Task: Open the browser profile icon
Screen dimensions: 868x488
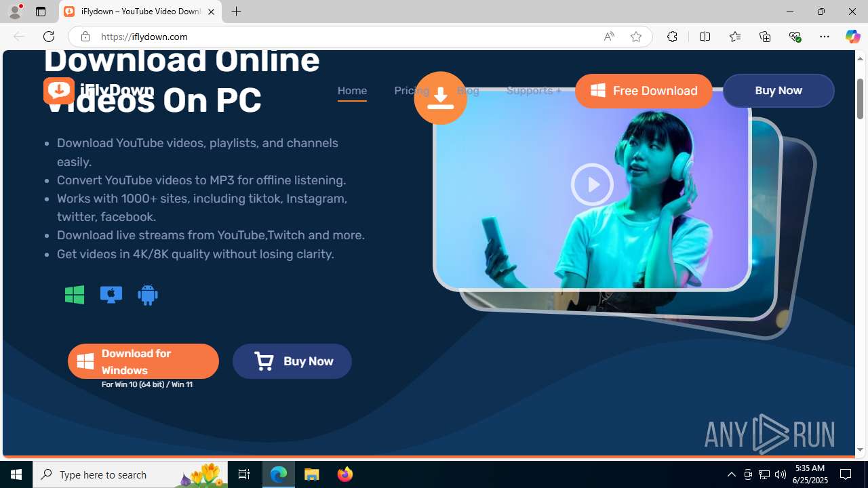Action: 15,12
